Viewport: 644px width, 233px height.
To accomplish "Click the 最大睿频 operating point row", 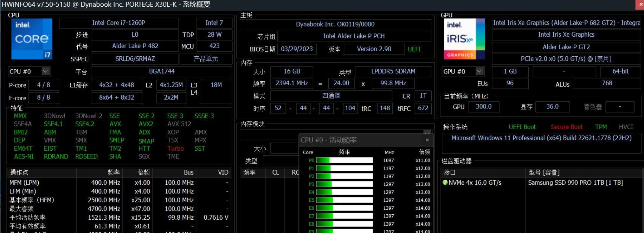I will [119, 209].
